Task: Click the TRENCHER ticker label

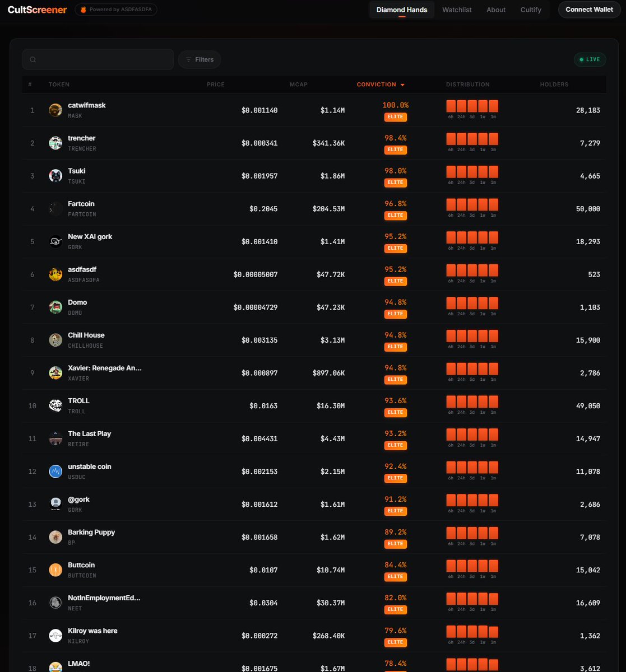Action: coord(82,149)
